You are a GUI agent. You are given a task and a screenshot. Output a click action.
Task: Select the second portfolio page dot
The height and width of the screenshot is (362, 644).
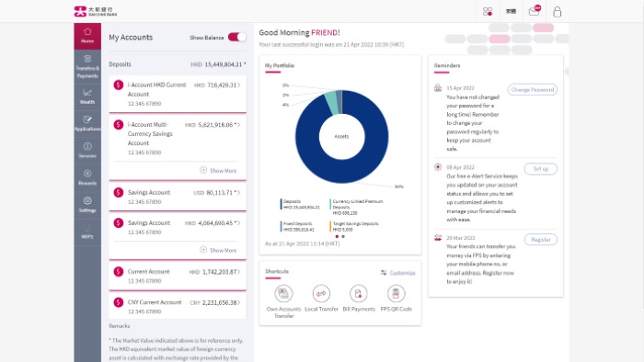[x=343, y=236]
